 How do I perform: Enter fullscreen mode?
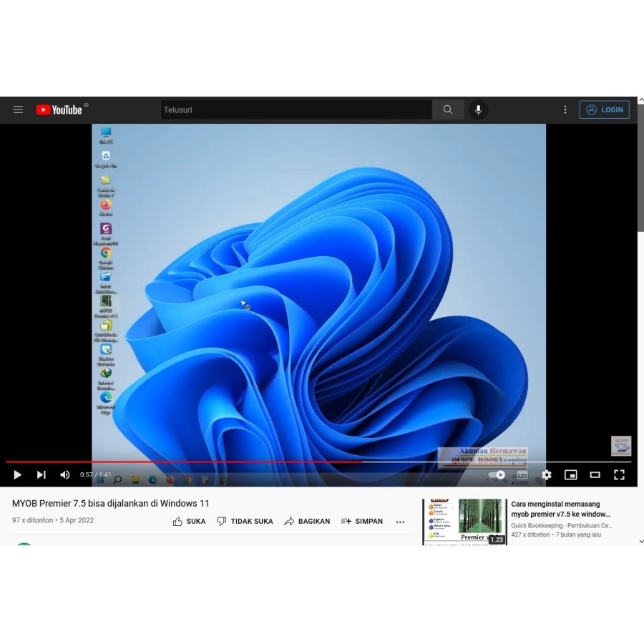(619, 474)
